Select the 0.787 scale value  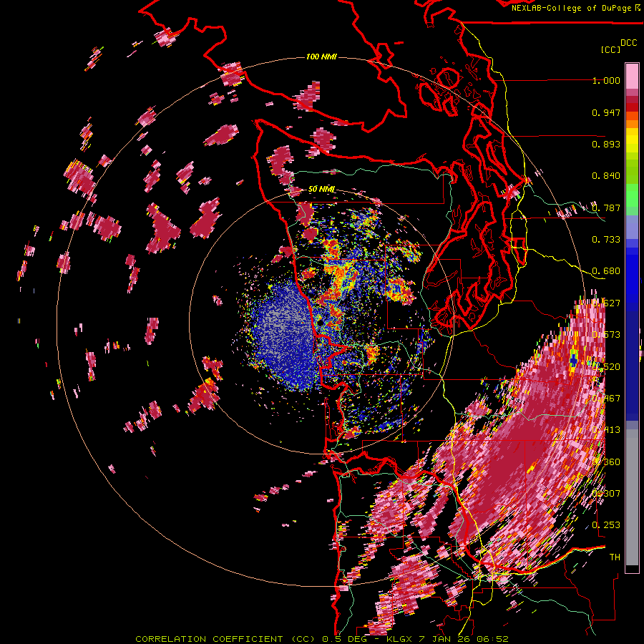[606, 208]
